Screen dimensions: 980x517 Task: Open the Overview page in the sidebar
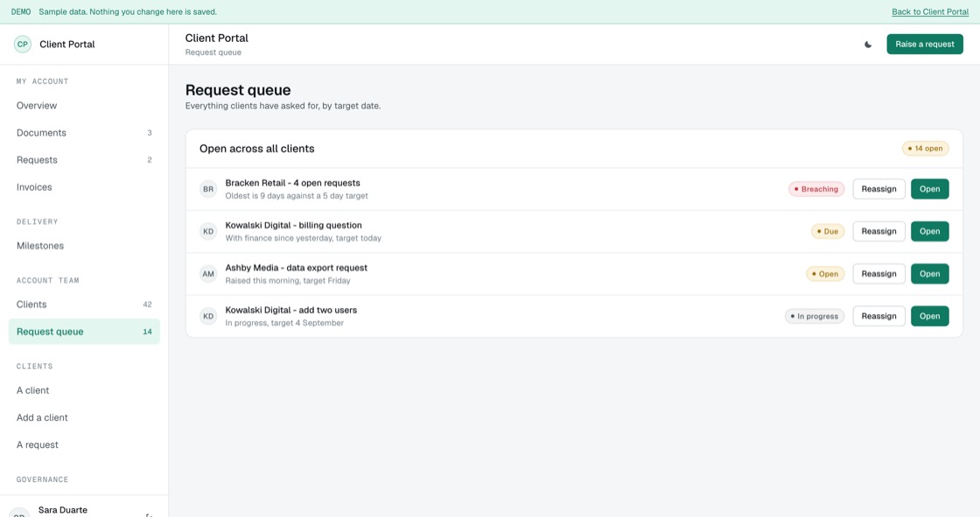click(84, 106)
